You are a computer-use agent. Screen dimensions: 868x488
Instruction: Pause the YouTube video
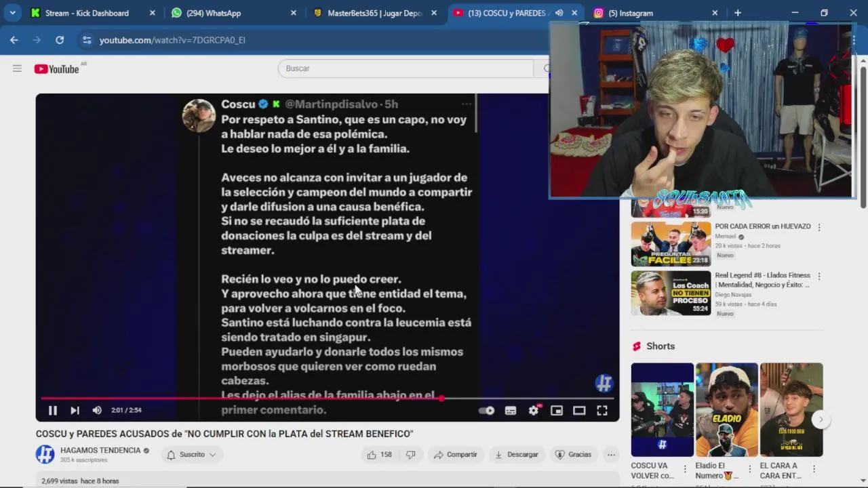tap(53, 410)
